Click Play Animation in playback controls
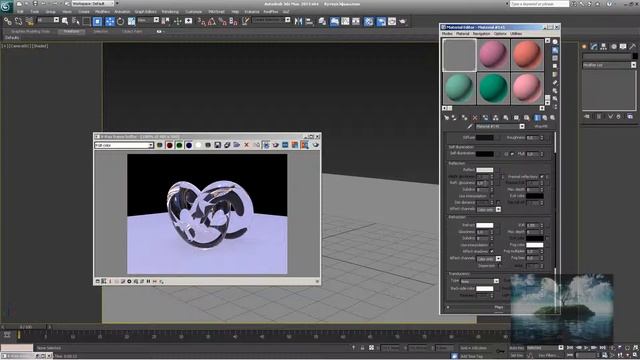640x360 pixels. [x=586, y=348]
